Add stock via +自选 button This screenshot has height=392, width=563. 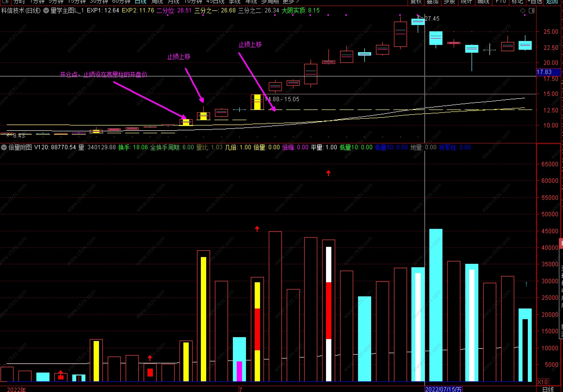point(535,2)
